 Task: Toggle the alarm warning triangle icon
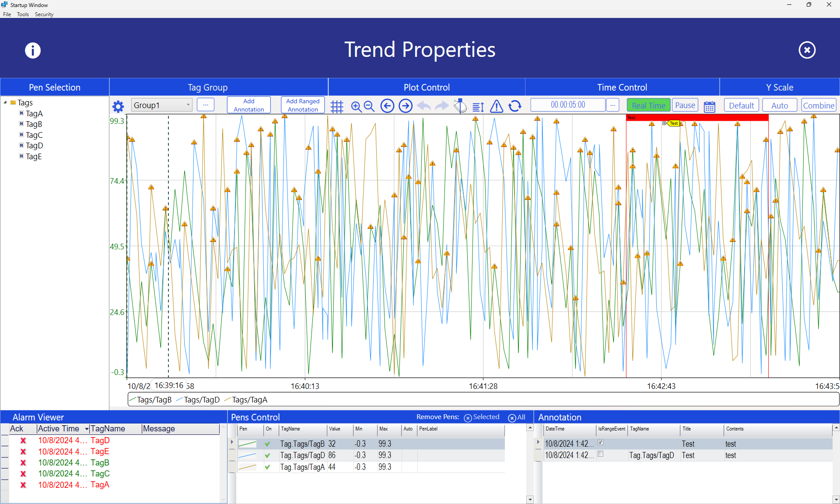pyautogui.click(x=497, y=106)
